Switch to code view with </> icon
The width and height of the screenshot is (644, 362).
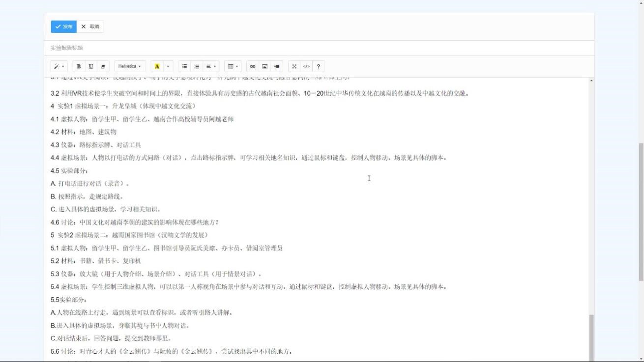tap(306, 66)
